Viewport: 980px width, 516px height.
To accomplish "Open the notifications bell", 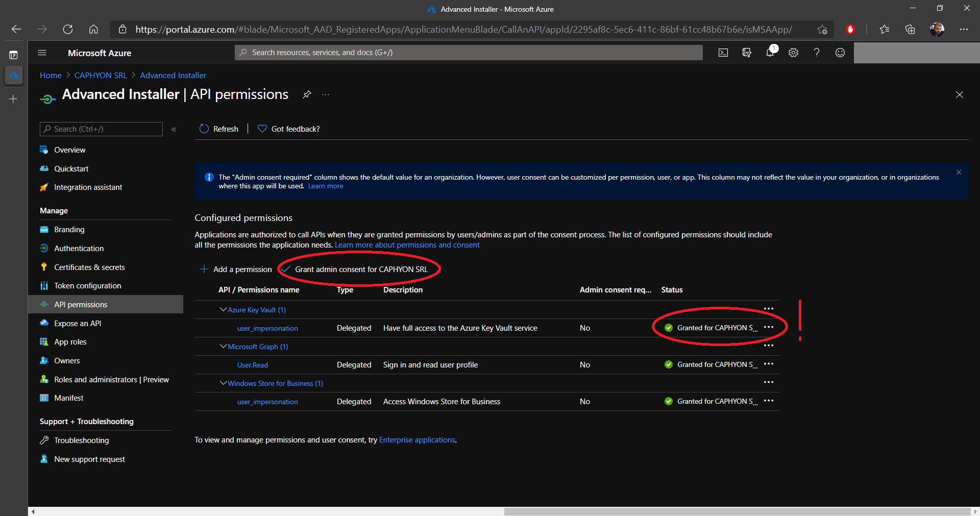I will tap(770, 52).
